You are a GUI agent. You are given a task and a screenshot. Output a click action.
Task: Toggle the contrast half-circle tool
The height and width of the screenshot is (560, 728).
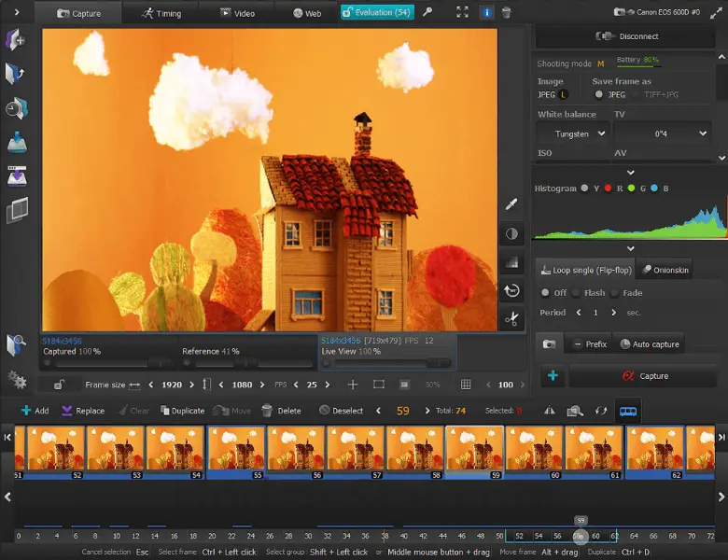511,233
